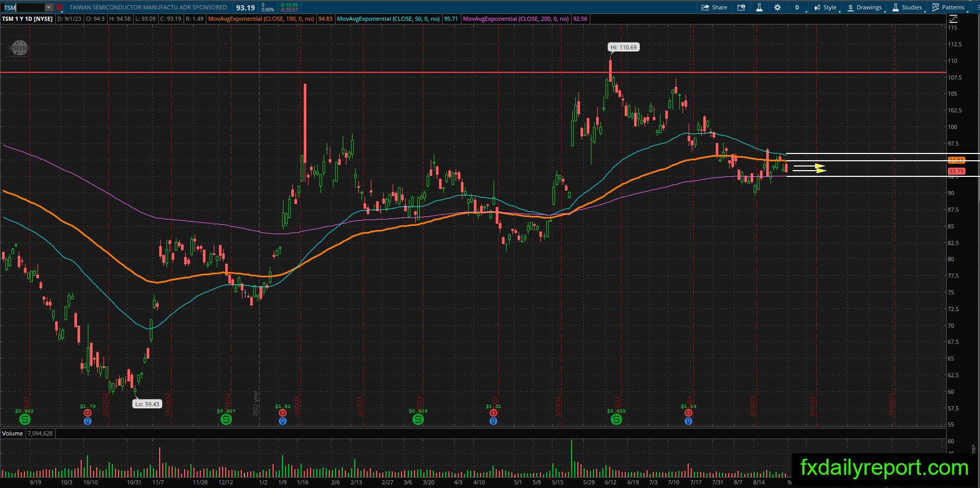Open the icon right of the Share button

[741, 7]
